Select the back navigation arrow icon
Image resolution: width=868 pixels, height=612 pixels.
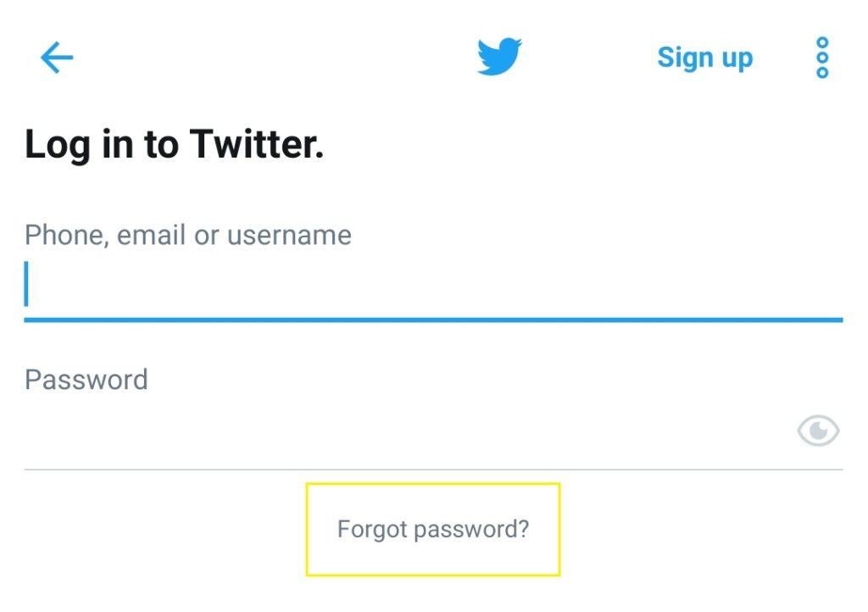tap(56, 57)
